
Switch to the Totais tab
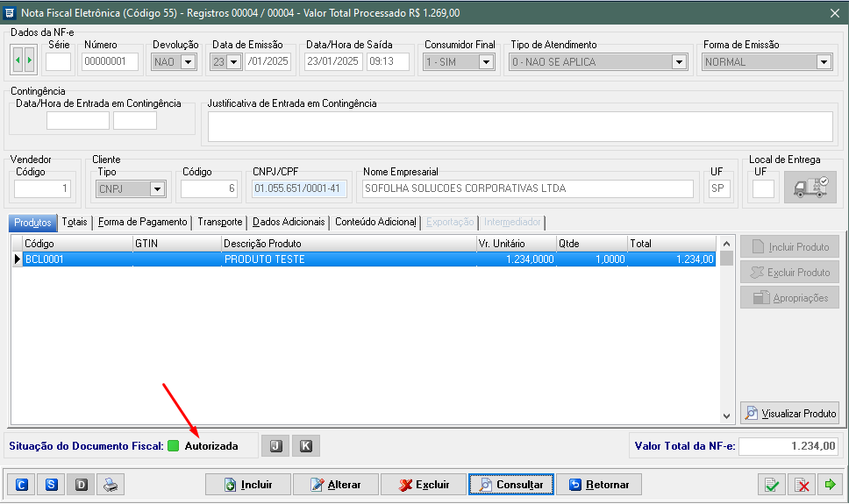[75, 222]
